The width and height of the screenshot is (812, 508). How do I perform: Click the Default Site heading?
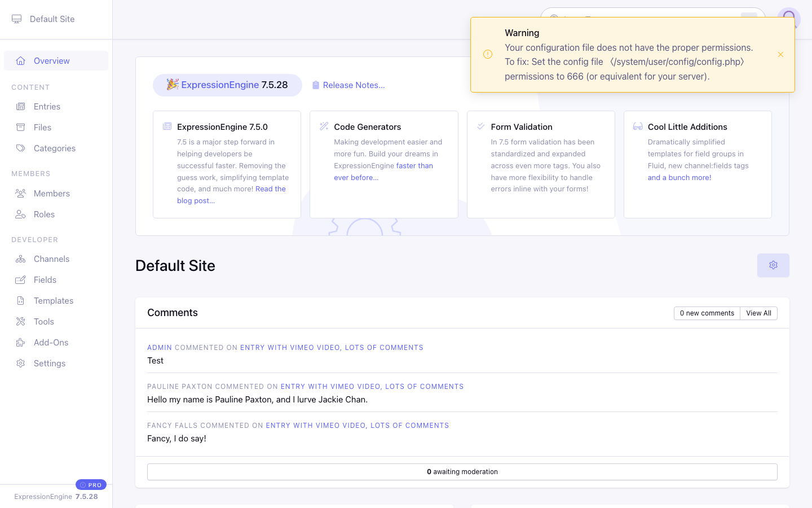point(175,266)
